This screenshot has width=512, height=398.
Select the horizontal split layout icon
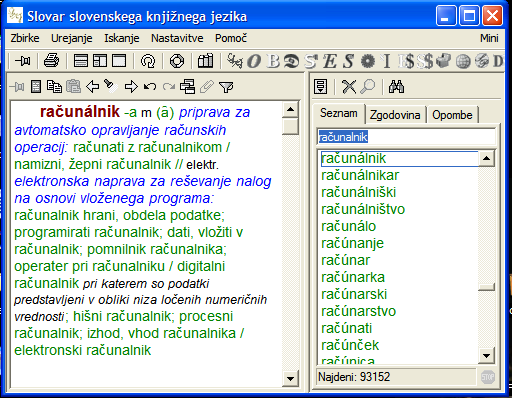[81, 61]
